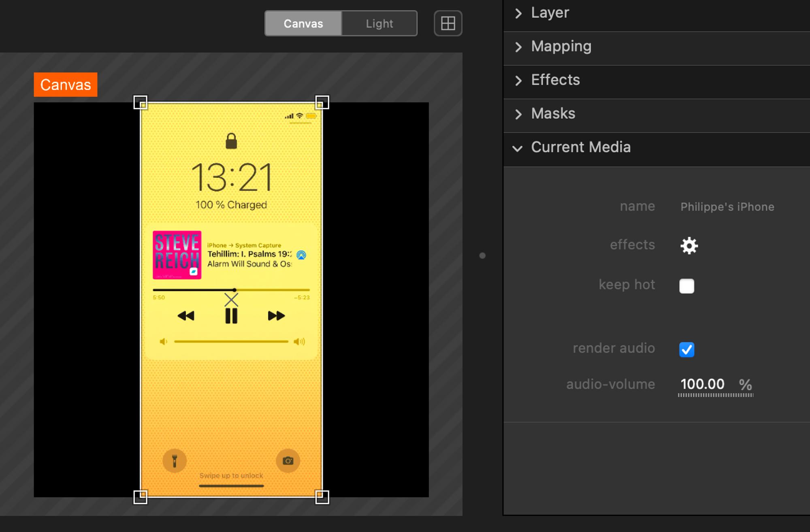The width and height of the screenshot is (810, 532).
Task: Enable the keep hot checkbox
Action: 686,286
